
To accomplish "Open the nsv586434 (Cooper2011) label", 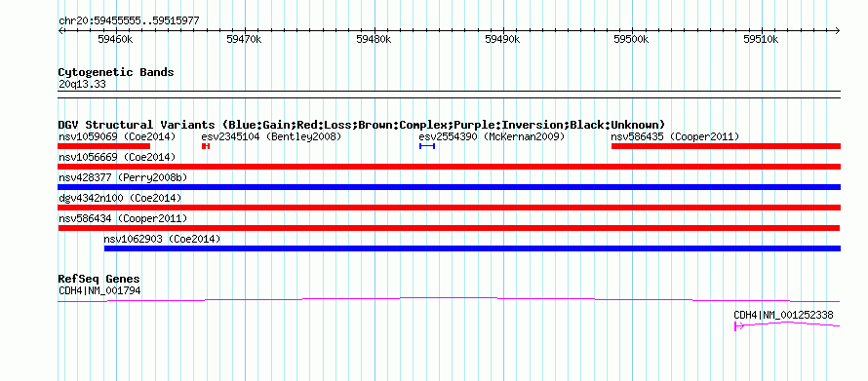I will point(123,218).
